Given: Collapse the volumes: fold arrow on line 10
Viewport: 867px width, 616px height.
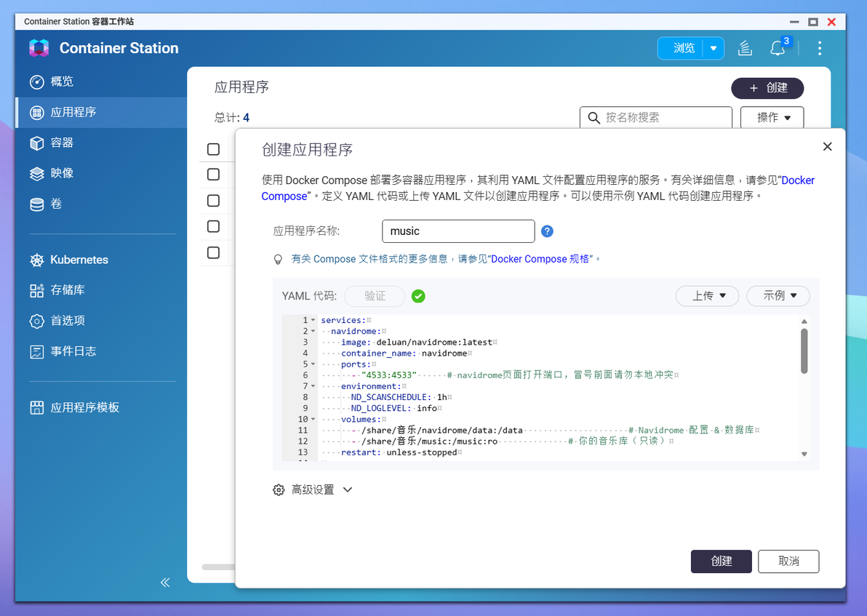Looking at the screenshot, I should 313,419.
